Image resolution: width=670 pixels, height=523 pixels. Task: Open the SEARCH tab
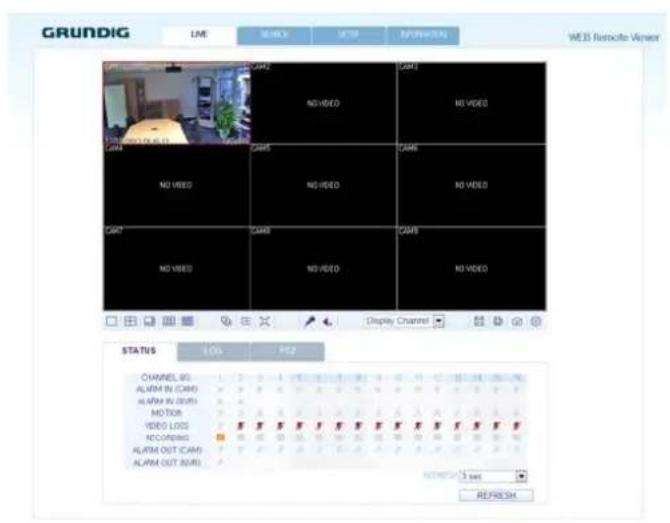[x=274, y=35]
